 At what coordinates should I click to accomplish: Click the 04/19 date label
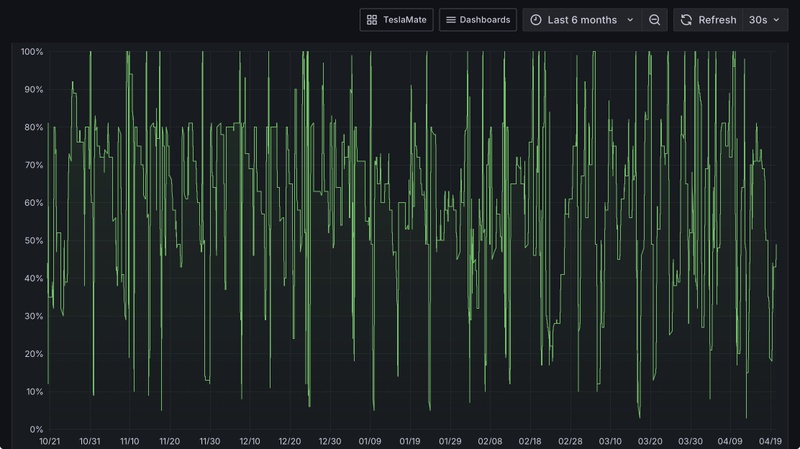[x=770, y=441]
